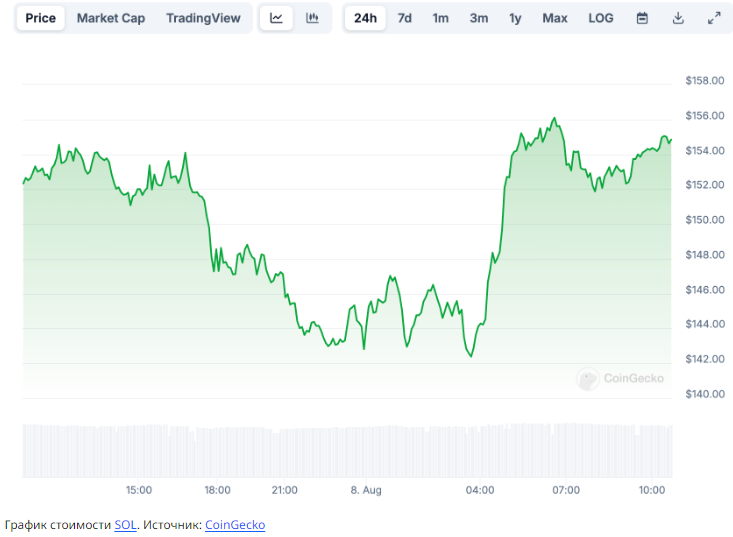Click the 15:00 time axis label
733x537 pixels.
pyautogui.click(x=139, y=490)
